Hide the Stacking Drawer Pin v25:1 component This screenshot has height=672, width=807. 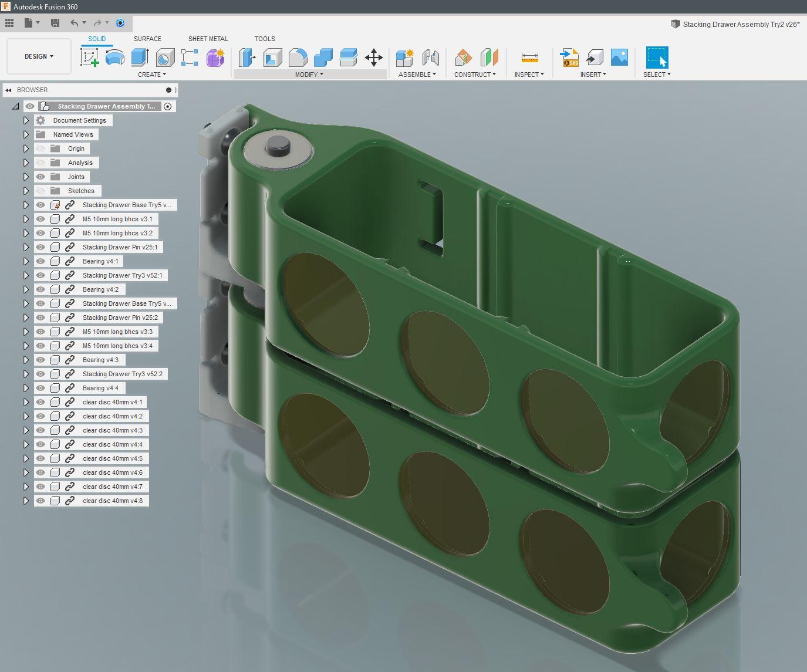click(x=40, y=247)
